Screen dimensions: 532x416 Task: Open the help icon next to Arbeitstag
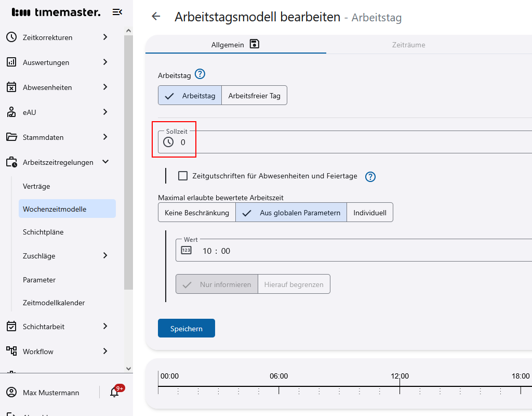point(200,75)
